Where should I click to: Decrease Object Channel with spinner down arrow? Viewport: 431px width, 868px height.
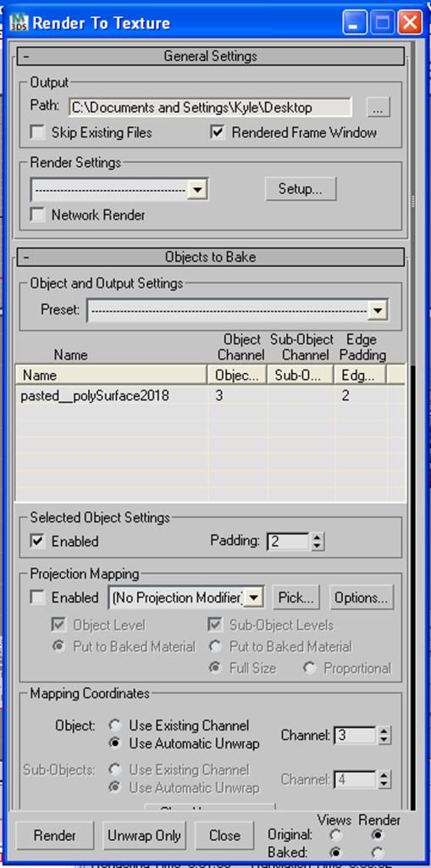[x=384, y=740]
